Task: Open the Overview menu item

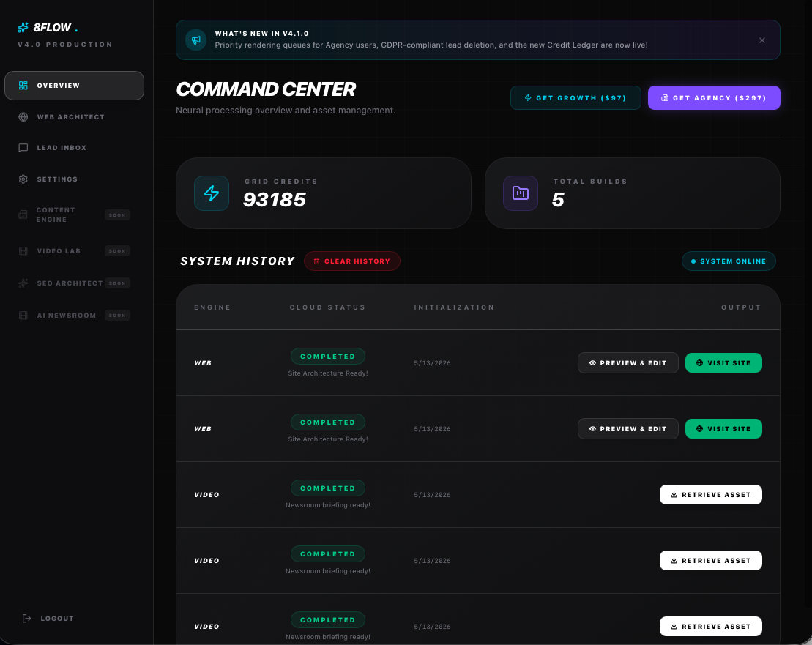Action: point(74,86)
